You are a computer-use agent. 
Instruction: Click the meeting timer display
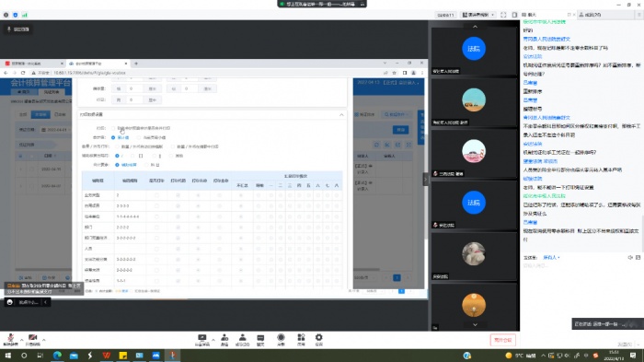[x=445, y=15]
